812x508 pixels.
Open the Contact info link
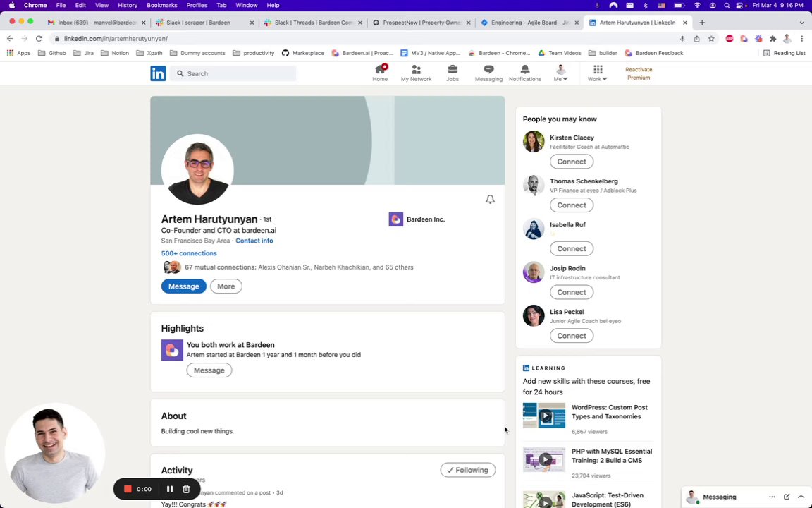(254, 241)
